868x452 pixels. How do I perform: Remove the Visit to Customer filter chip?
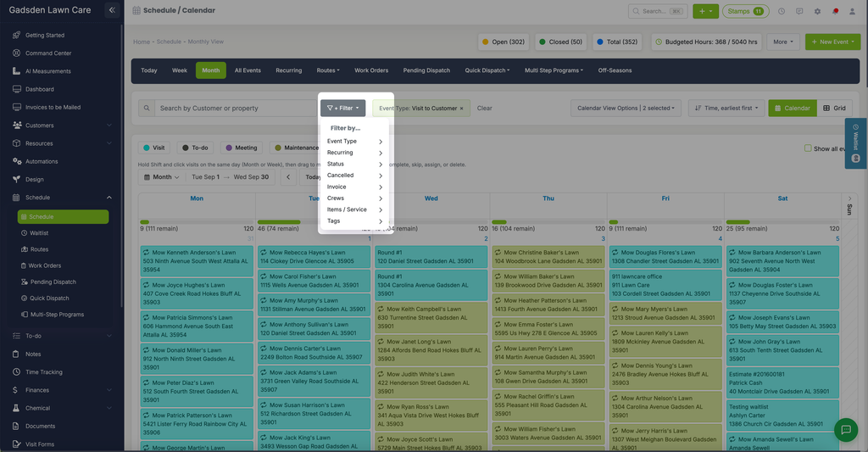[462, 109]
